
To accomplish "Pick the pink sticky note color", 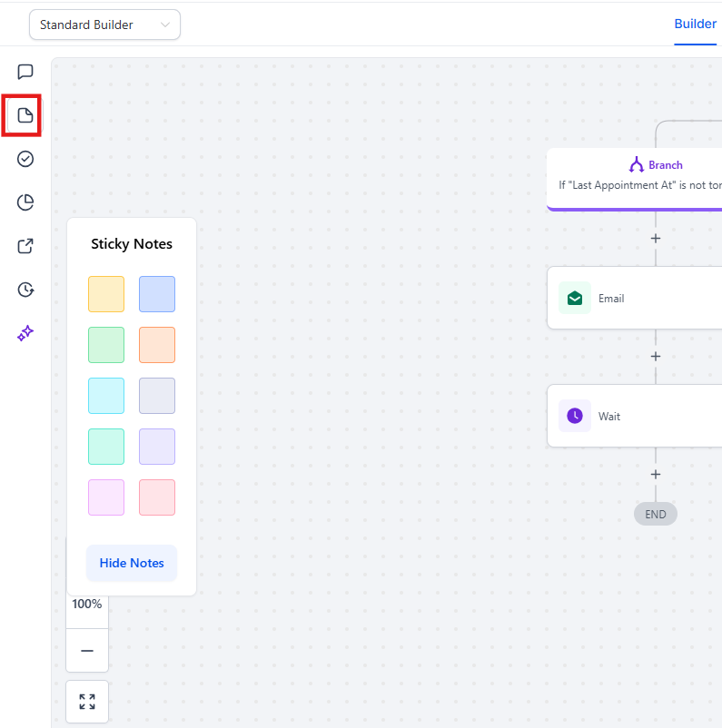I will [106, 497].
